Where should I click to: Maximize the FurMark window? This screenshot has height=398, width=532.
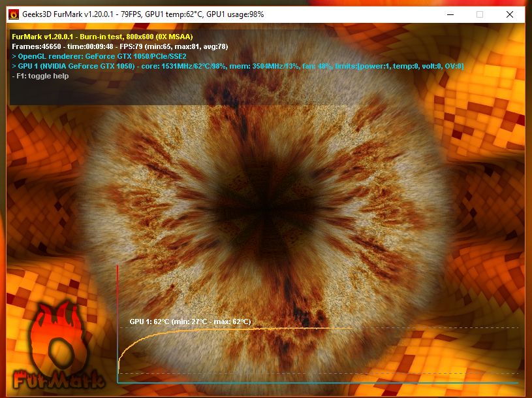tap(480, 14)
